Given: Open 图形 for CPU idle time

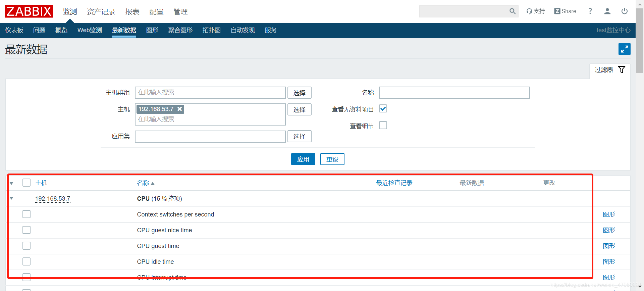Looking at the screenshot, I should click(609, 261).
